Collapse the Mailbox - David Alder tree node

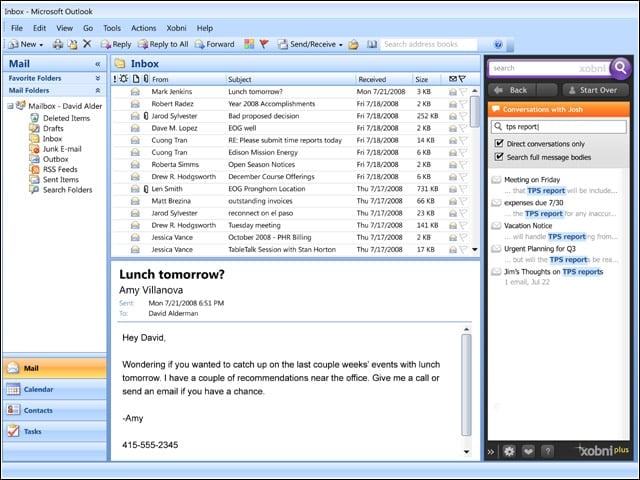coord(11,106)
